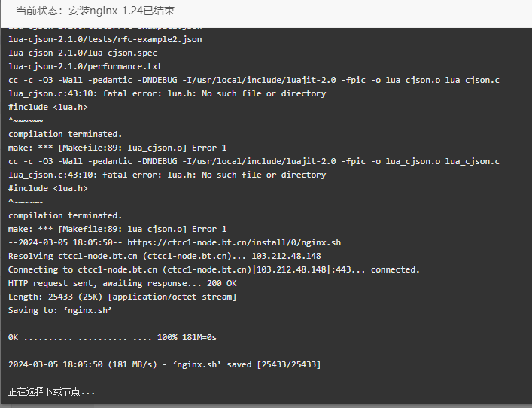Image resolution: width=532 pixels, height=408 pixels.
Task: Click the first 'Makefile:89' Error 1 line
Action: pyautogui.click(x=117, y=148)
